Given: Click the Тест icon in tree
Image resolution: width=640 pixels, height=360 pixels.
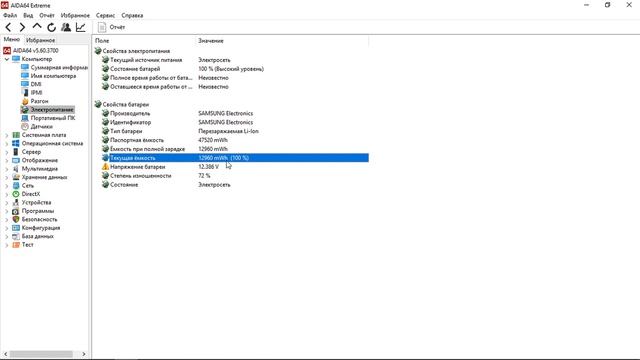Looking at the screenshot, I should click(x=16, y=245).
